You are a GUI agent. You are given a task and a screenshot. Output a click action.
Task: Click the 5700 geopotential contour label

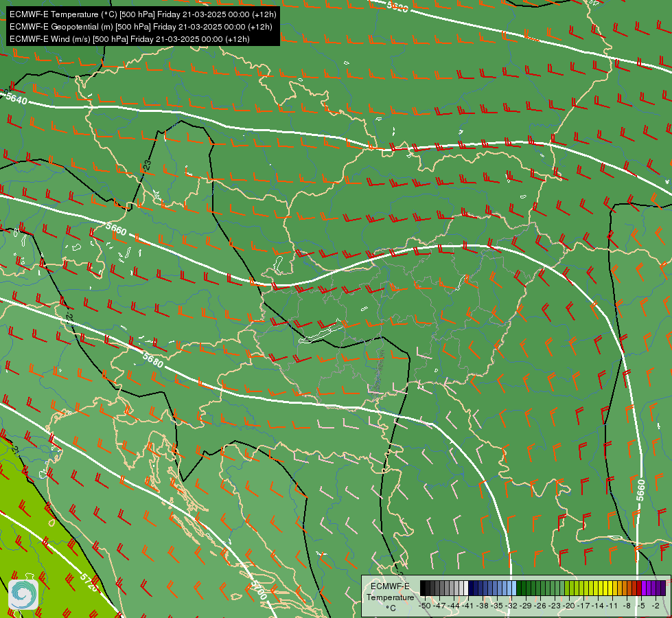pos(258,590)
